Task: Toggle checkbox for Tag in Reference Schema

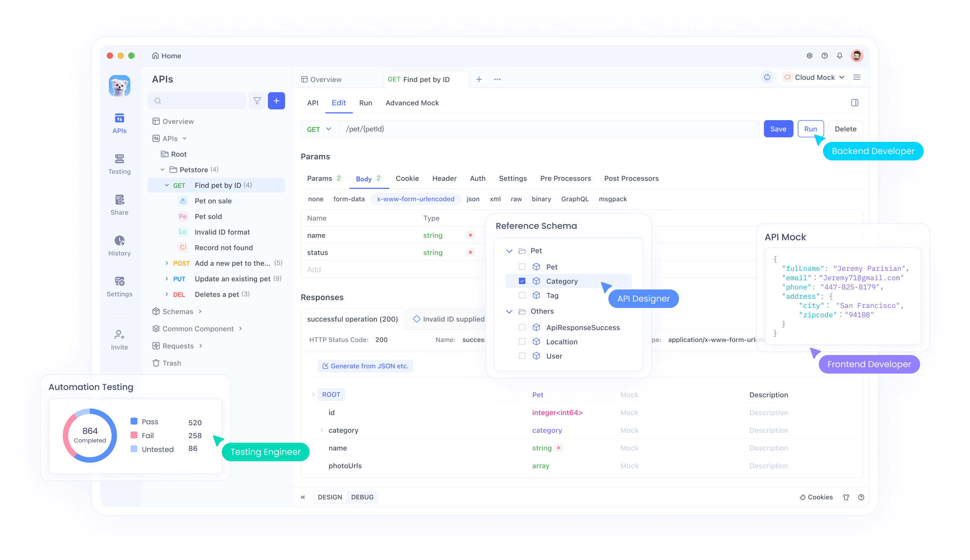Action: point(522,296)
